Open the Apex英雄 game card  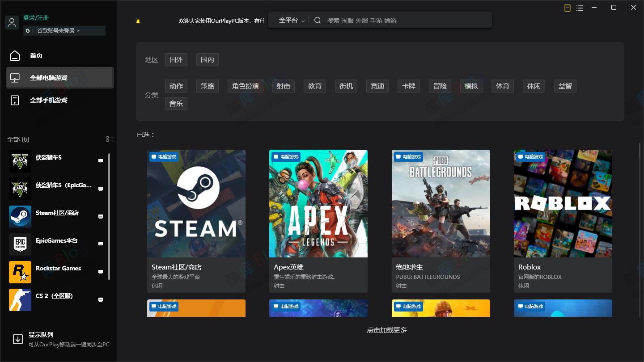[x=318, y=220]
